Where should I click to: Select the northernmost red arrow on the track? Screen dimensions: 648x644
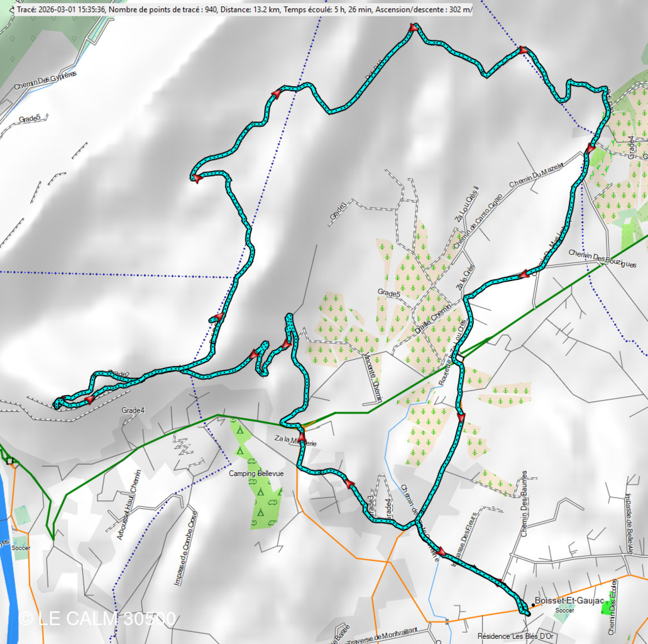pos(413,28)
